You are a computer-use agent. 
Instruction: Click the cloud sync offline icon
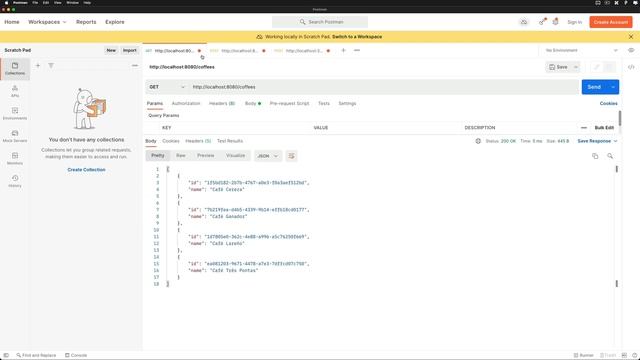(524, 22)
